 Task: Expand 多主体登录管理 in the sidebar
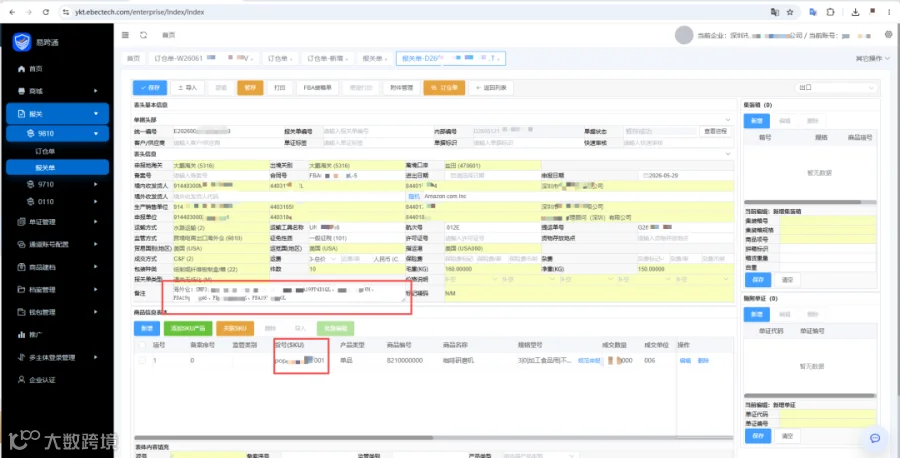pyautogui.click(x=57, y=357)
